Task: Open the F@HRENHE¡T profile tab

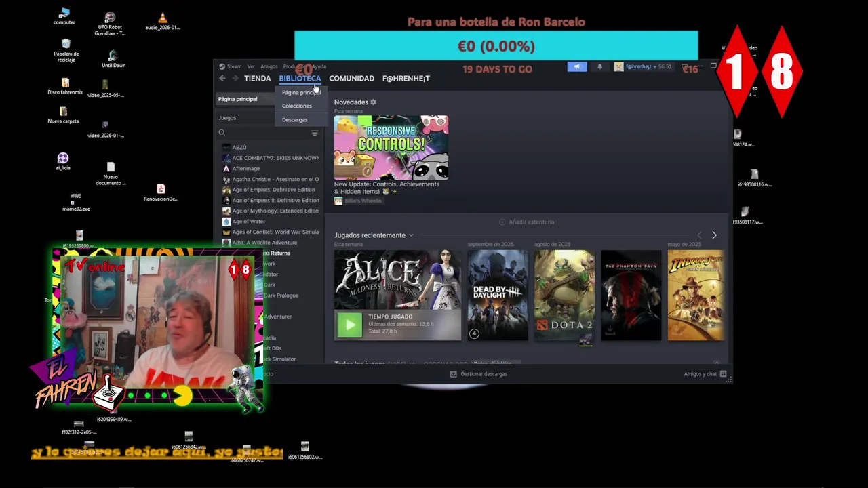Action: tap(406, 79)
